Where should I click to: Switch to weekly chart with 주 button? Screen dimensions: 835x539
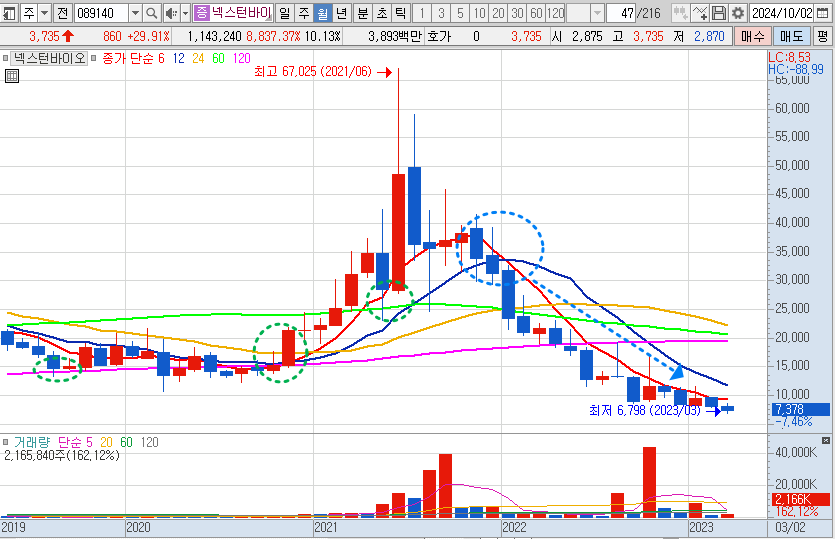point(304,13)
